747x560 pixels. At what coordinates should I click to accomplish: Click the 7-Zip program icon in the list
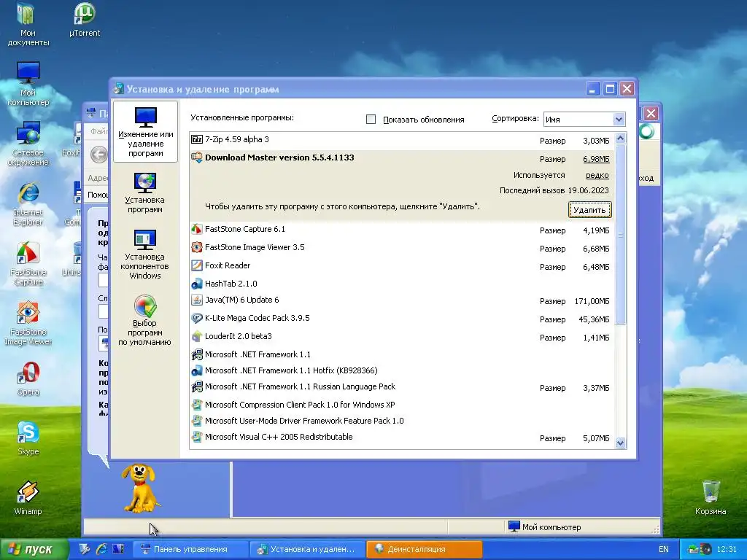point(197,139)
